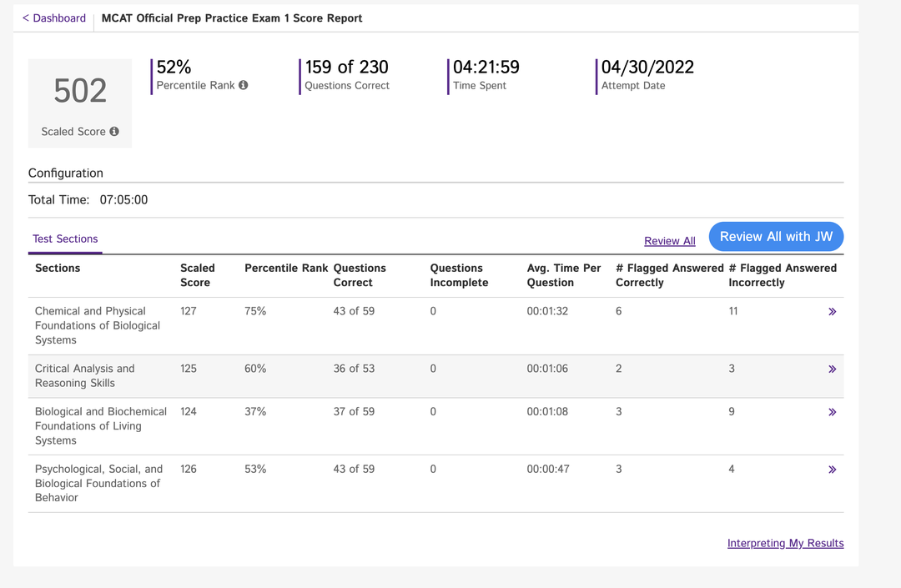Click the 37% percentile rank cell
Viewport: 901px width, 588px height.
[x=255, y=412]
